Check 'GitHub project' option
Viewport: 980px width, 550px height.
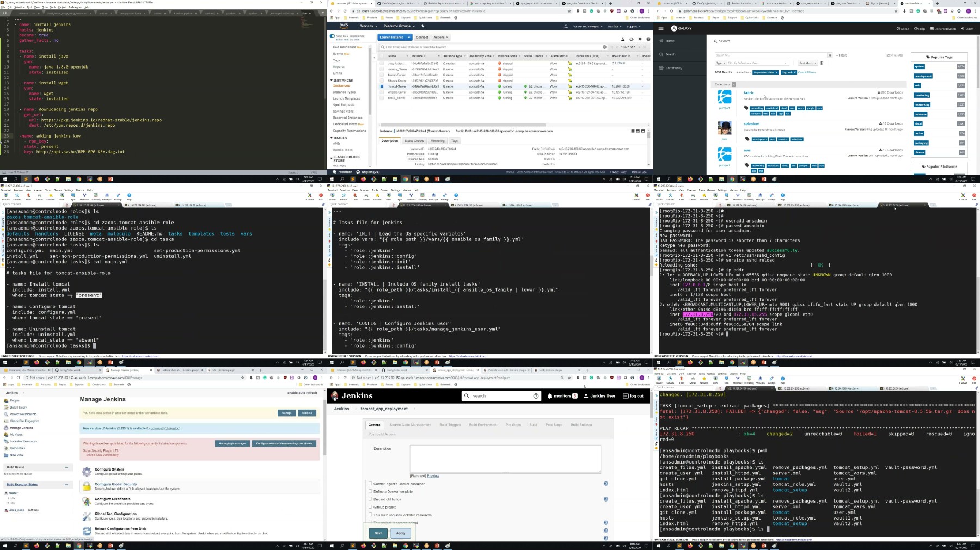point(370,506)
